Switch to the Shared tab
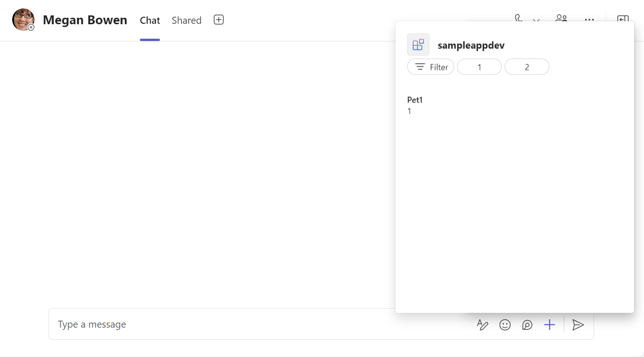Viewport: 644px width, 357px height. pos(187,20)
